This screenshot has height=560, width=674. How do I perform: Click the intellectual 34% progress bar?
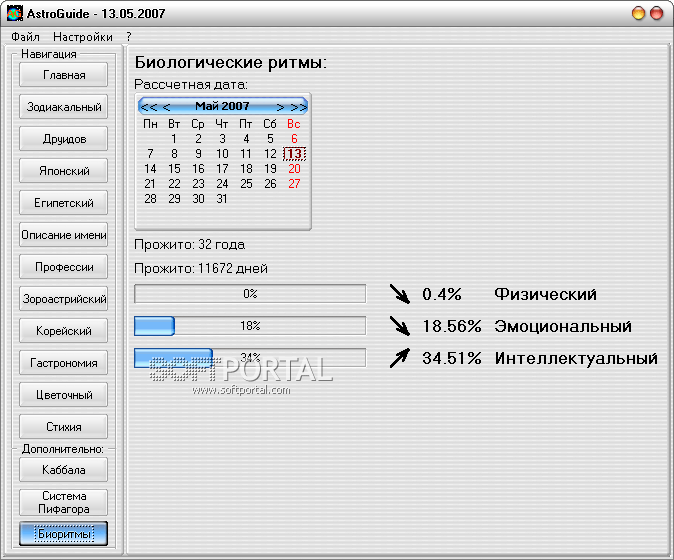[x=250, y=358]
